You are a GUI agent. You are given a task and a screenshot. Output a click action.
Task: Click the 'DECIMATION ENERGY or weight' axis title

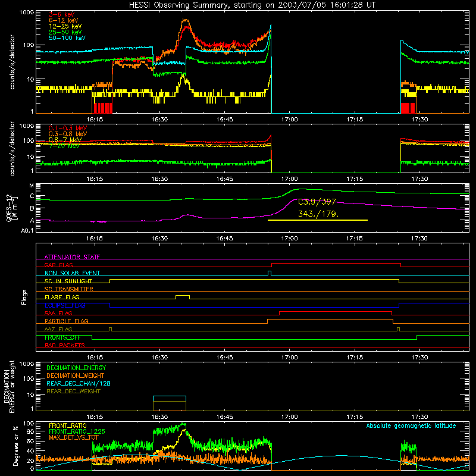click(9, 386)
